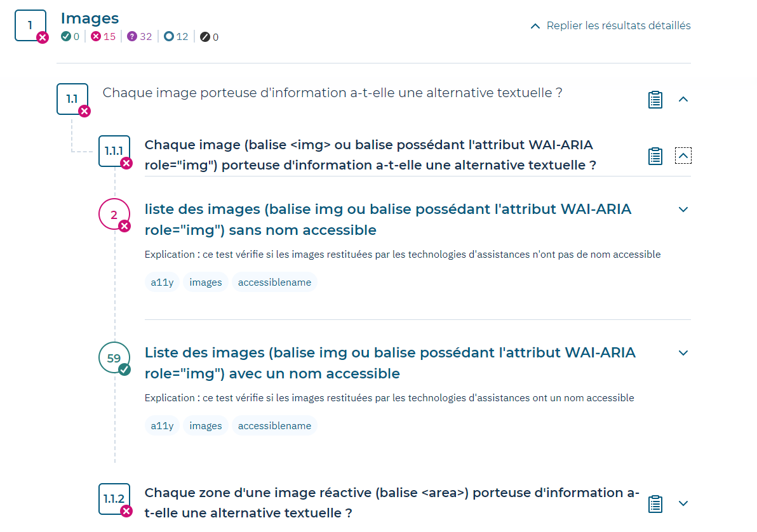Click question 'Chaque image porteuse d'information a-t-elle une alternative textuelle ?'
The image size is (757, 532).
pos(333,93)
